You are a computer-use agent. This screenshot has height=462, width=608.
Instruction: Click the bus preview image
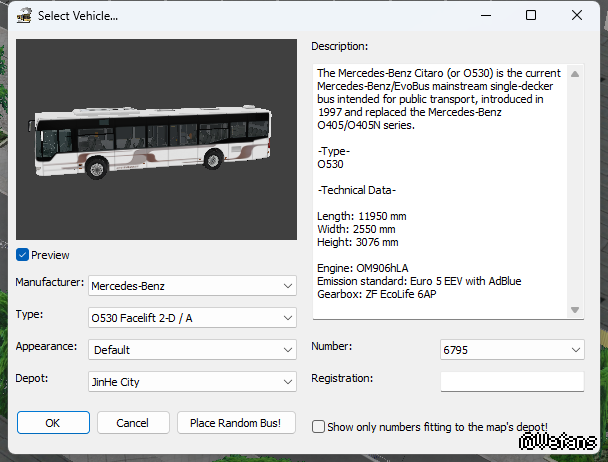click(x=156, y=140)
